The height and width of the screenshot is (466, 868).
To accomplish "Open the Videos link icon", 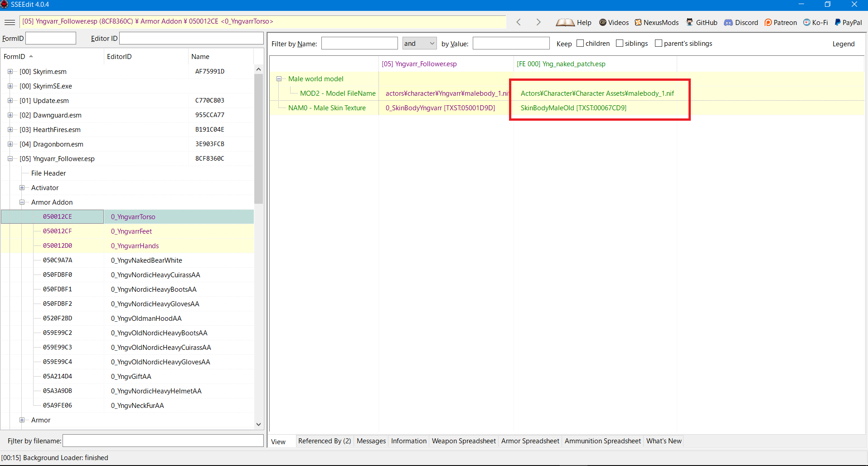I will (603, 22).
